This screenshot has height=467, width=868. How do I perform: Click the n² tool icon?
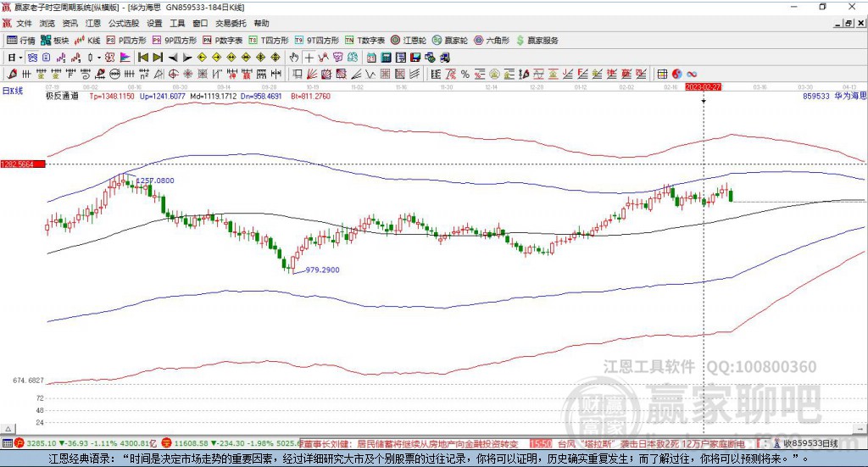coord(144,74)
